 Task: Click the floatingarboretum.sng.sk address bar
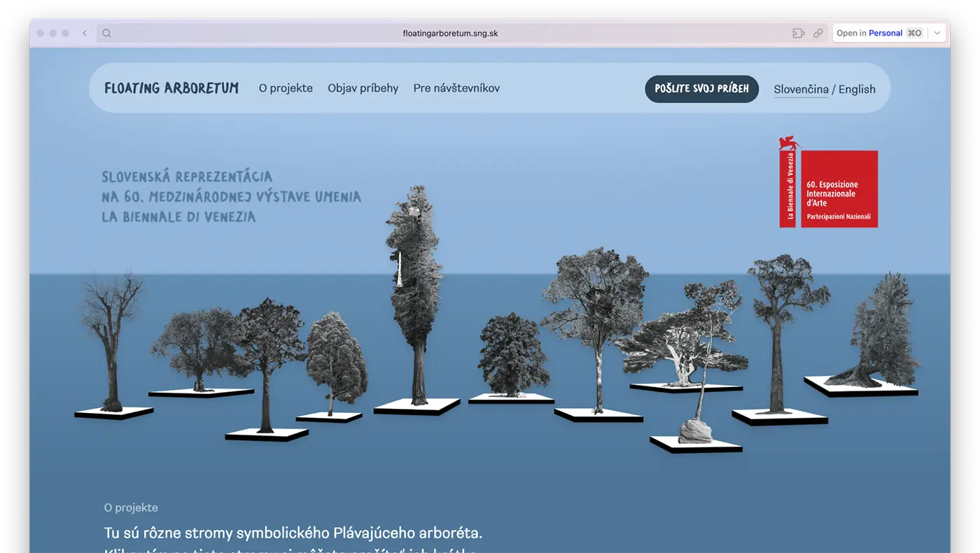pos(450,32)
